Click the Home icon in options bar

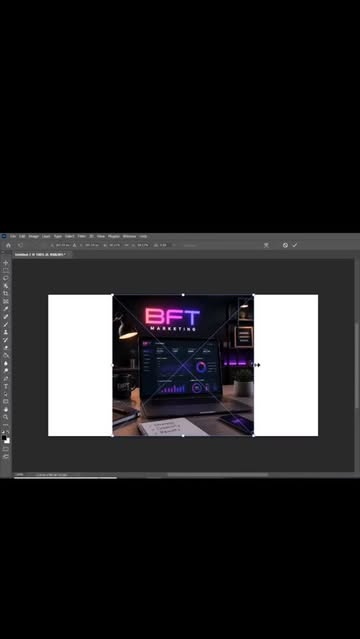8,245
